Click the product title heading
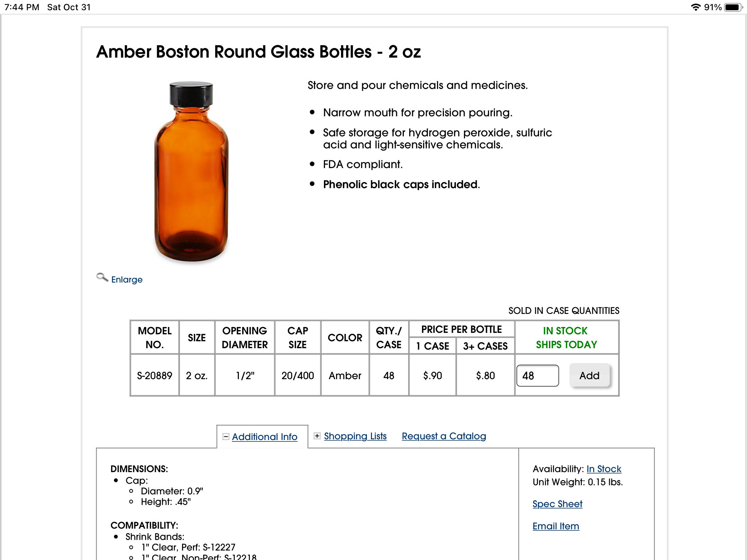This screenshot has height=560, width=747. 258,52
